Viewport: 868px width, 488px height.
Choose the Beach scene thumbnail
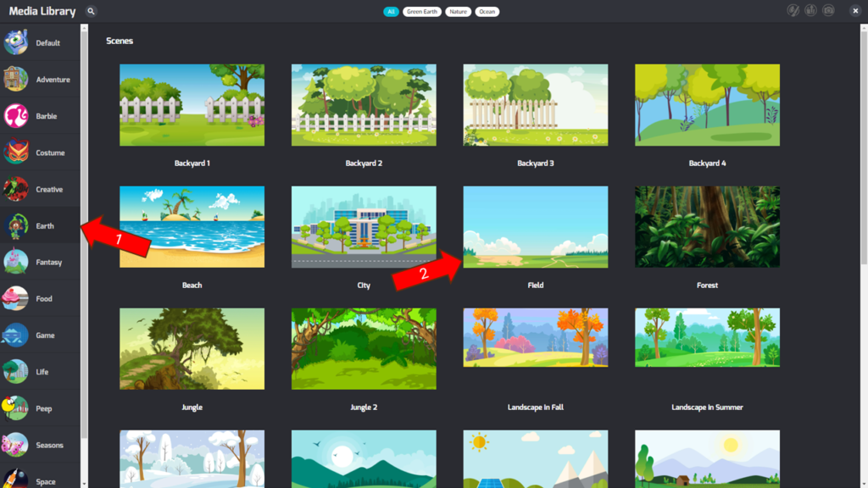(x=192, y=227)
